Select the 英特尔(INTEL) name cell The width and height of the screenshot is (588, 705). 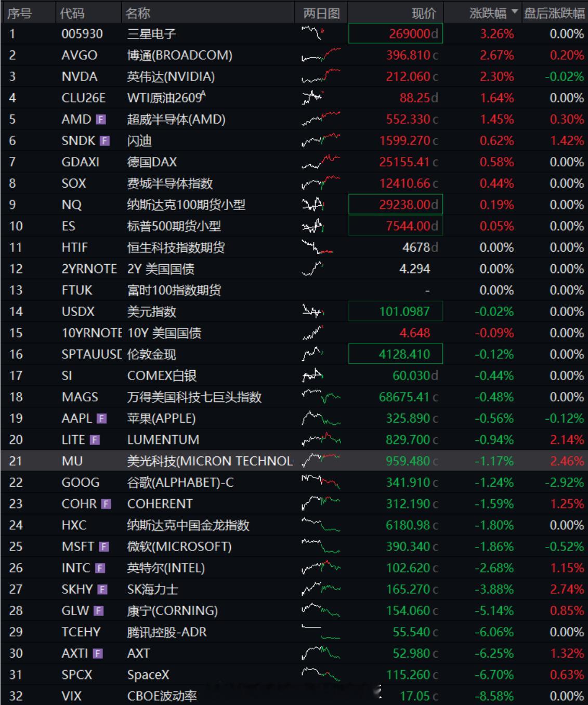(166, 568)
